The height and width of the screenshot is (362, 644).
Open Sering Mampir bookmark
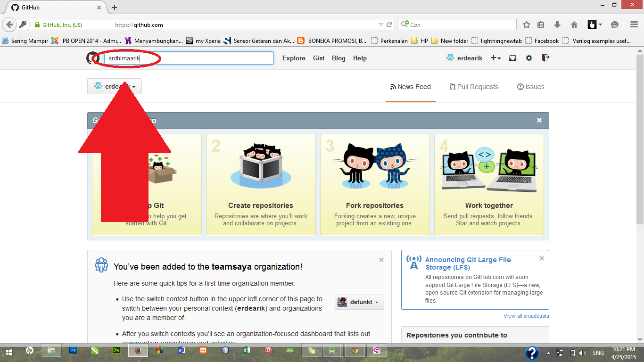[x=25, y=41]
